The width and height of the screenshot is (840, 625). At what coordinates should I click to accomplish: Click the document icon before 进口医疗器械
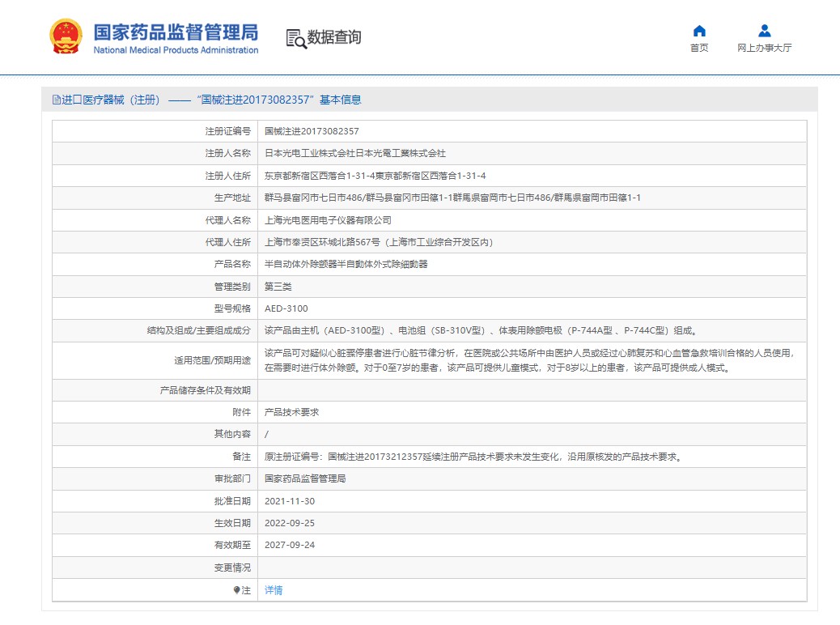(x=57, y=100)
